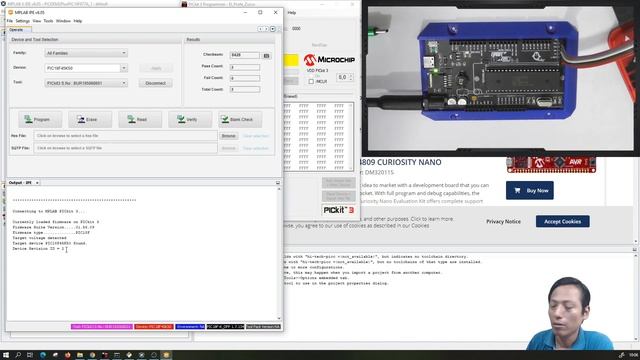
Task: Click the Task View taskbar icon
Action: tap(30, 355)
